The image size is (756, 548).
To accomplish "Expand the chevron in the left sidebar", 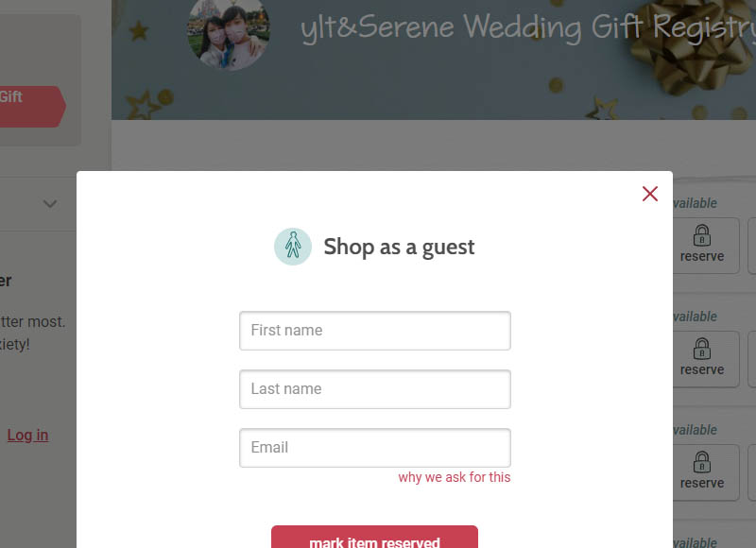I will click(x=50, y=204).
